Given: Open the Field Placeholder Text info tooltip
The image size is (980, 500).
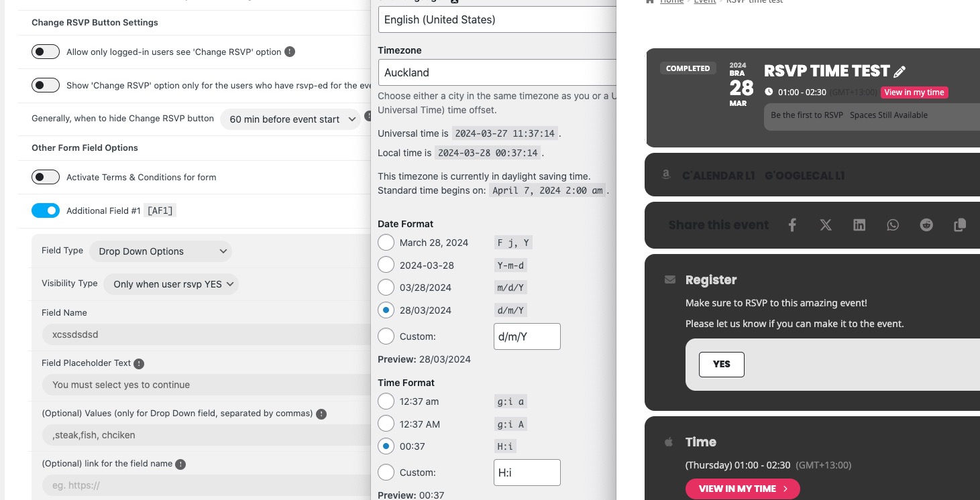Looking at the screenshot, I should [x=139, y=363].
